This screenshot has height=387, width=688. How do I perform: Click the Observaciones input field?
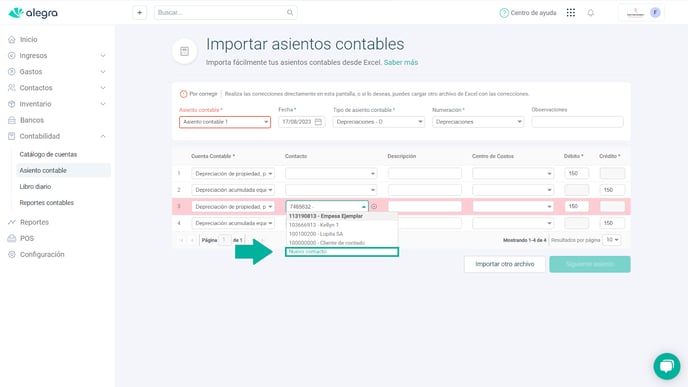pyautogui.click(x=577, y=122)
